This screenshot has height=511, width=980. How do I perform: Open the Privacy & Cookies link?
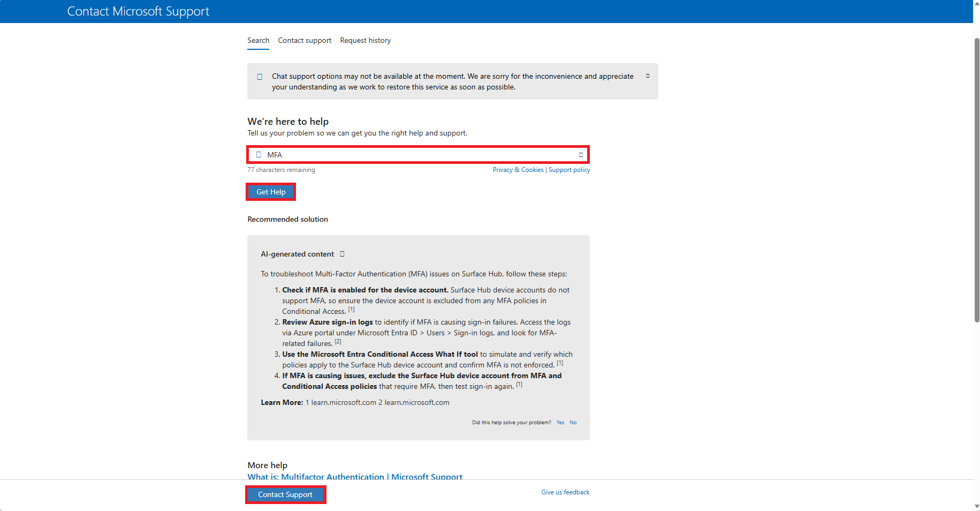coord(518,170)
